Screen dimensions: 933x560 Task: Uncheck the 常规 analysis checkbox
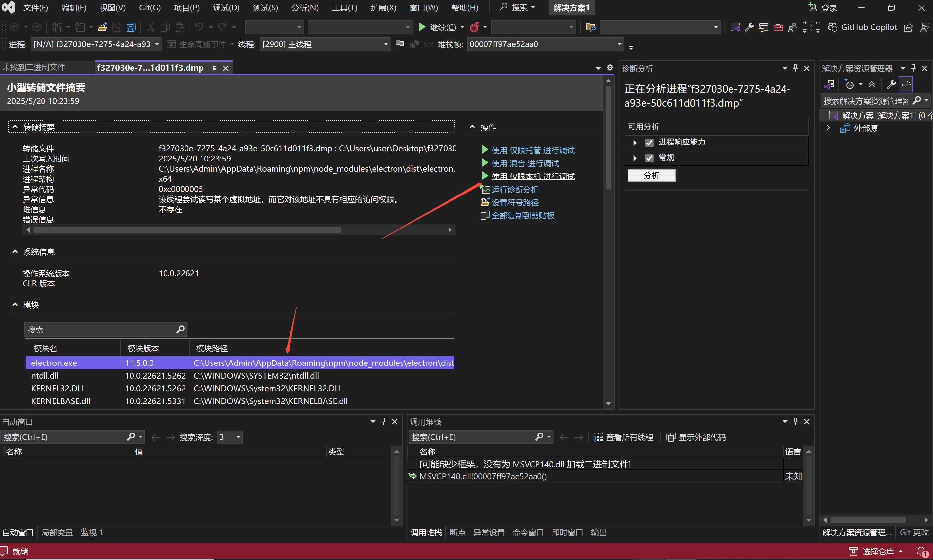(649, 158)
